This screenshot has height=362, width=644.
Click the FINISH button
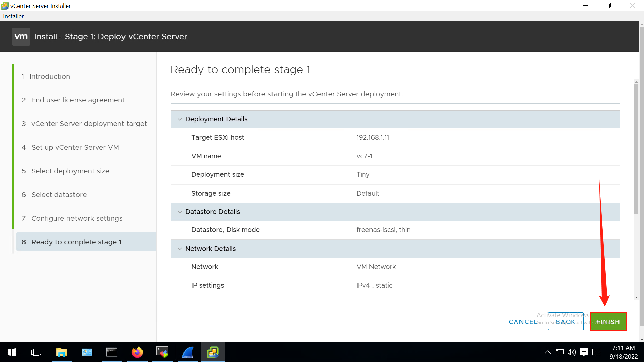pyautogui.click(x=608, y=322)
